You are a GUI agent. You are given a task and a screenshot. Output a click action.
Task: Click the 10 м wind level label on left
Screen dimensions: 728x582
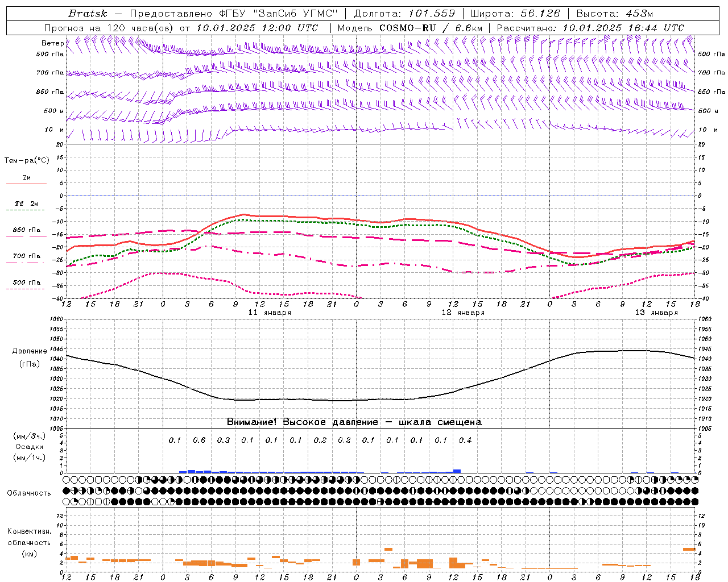(54, 130)
